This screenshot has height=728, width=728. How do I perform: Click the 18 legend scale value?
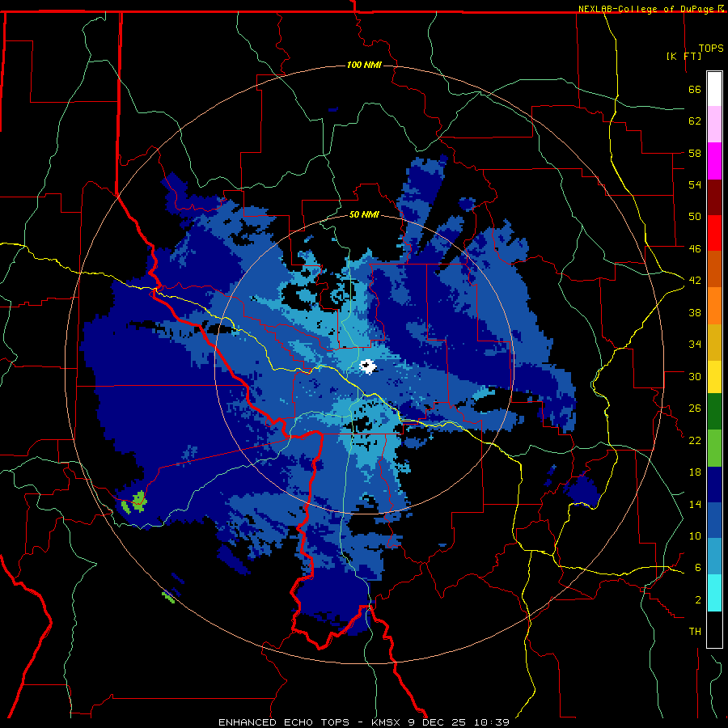(695, 472)
